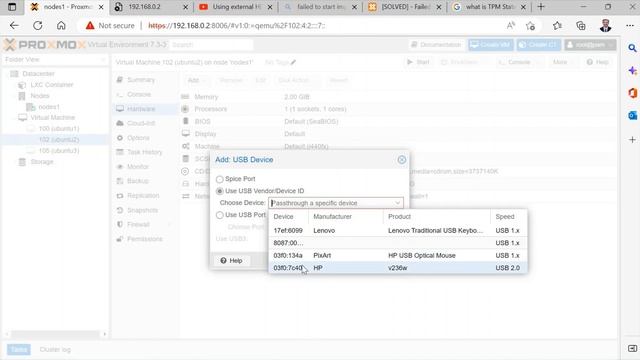
Task: Open Read aloud icon in address bar
Action: point(511,25)
